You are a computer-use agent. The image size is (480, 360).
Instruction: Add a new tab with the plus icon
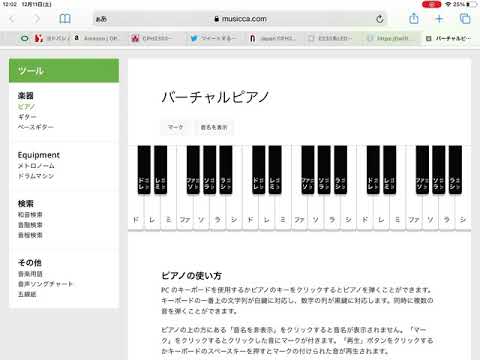click(x=439, y=19)
